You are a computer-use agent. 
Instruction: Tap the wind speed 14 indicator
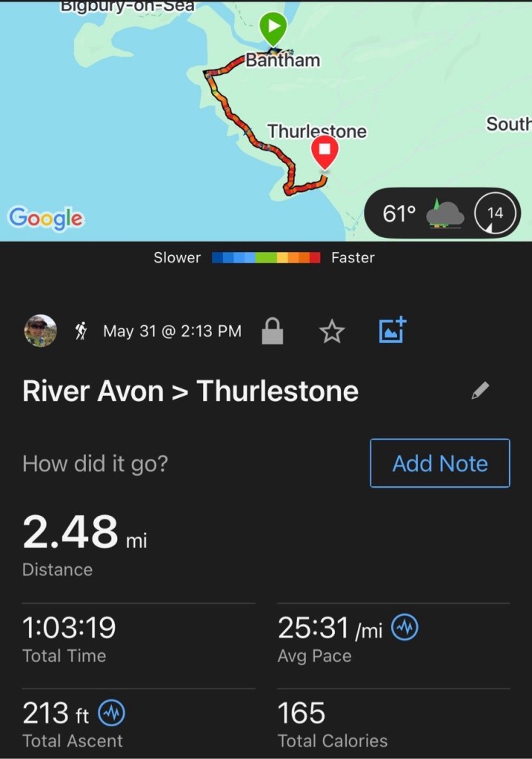(x=494, y=213)
